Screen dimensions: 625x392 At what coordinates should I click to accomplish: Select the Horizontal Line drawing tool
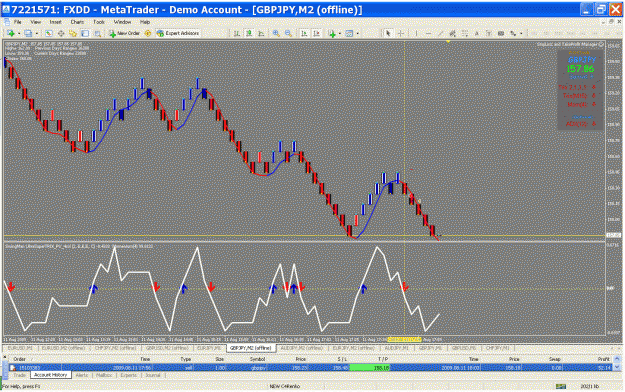(x=428, y=33)
